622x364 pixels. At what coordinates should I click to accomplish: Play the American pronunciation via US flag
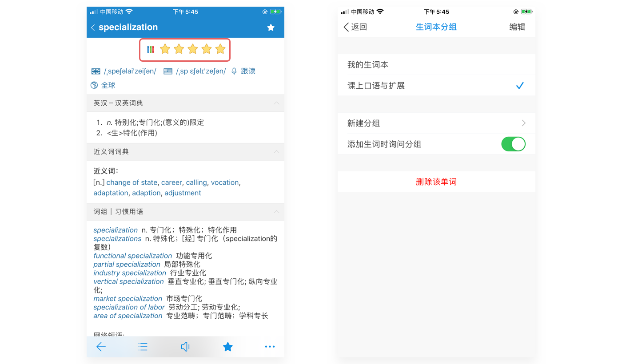click(x=167, y=71)
